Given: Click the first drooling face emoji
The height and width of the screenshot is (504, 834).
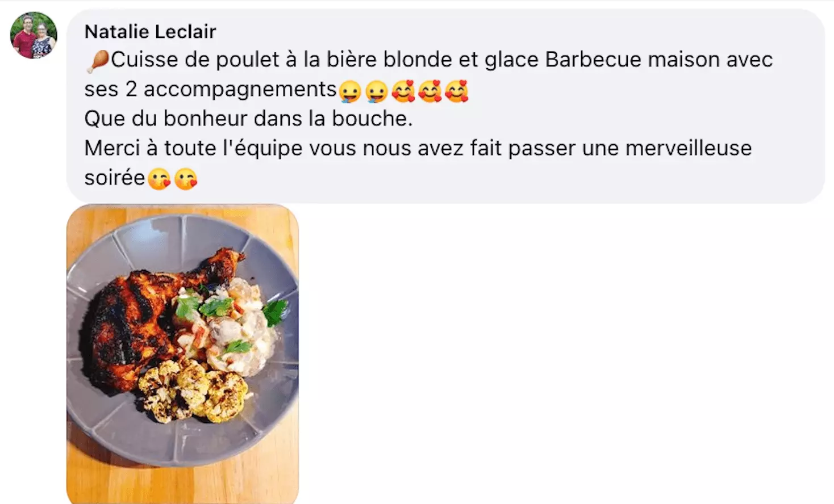Looking at the screenshot, I should (x=349, y=91).
